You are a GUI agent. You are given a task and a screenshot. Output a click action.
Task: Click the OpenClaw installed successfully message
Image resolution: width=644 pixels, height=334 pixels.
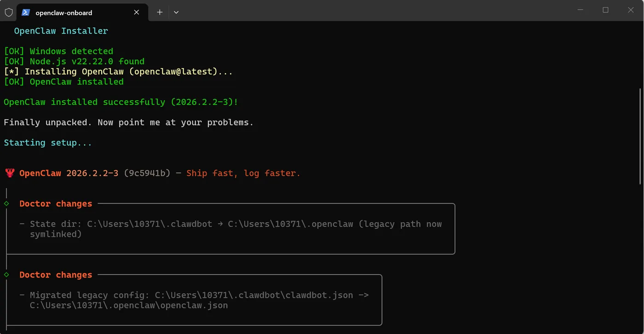click(x=121, y=102)
